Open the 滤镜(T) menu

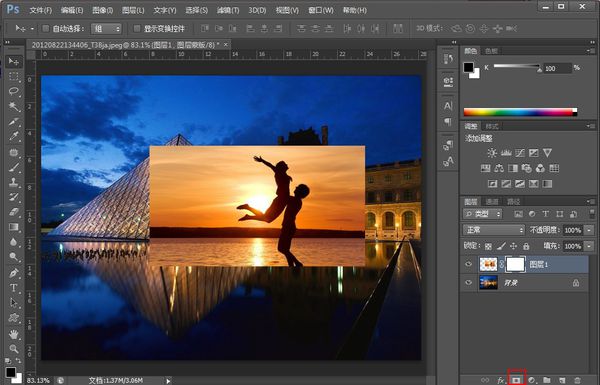228,10
